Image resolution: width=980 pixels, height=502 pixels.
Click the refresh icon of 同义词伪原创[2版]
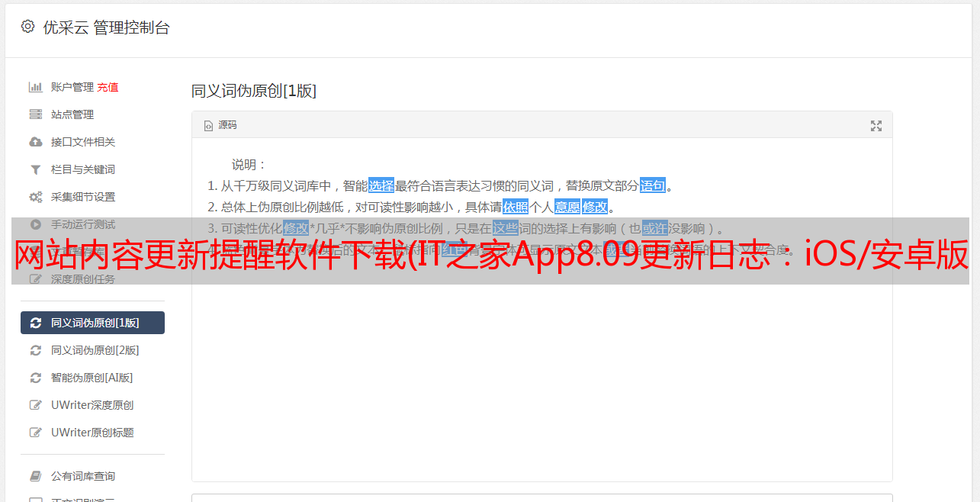[x=35, y=350]
